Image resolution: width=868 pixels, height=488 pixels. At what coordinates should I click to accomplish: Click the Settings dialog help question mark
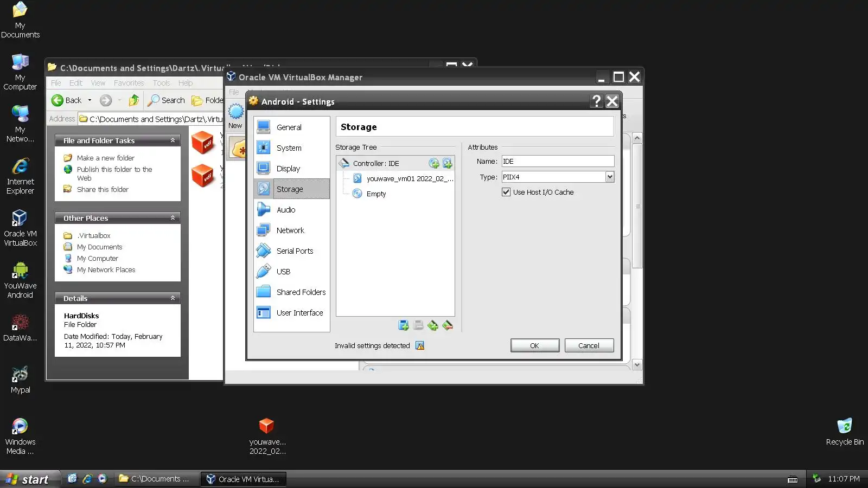(597, 101)
